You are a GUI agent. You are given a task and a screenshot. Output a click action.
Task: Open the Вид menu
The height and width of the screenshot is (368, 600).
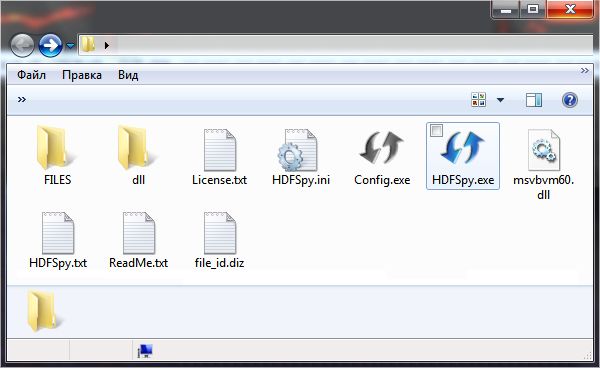[128, 75]
